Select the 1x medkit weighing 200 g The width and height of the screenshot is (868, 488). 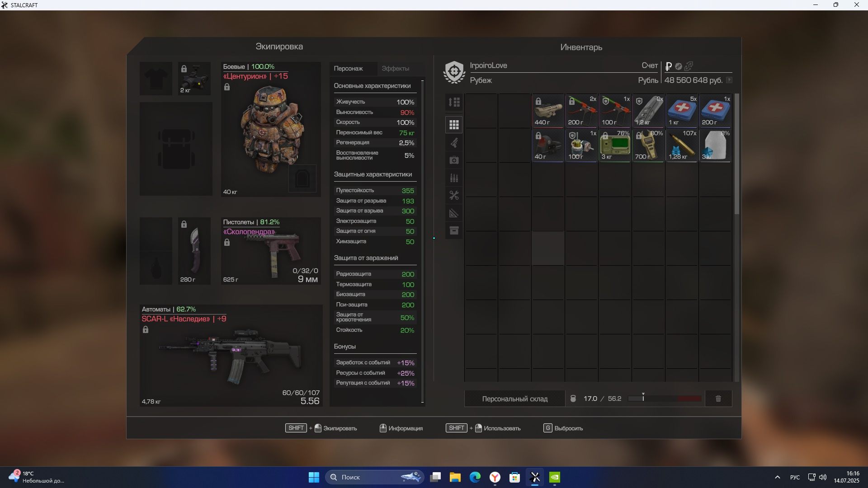click(x=715, y=111)
